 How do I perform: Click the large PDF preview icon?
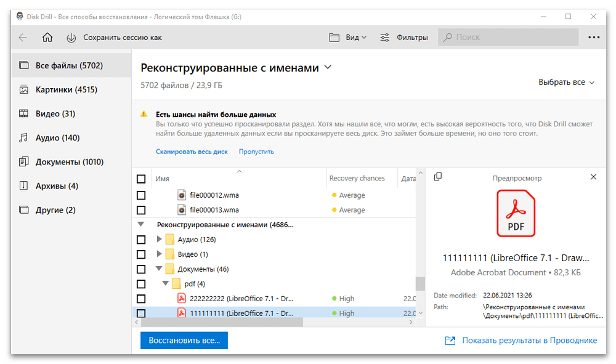coord(516,213)
